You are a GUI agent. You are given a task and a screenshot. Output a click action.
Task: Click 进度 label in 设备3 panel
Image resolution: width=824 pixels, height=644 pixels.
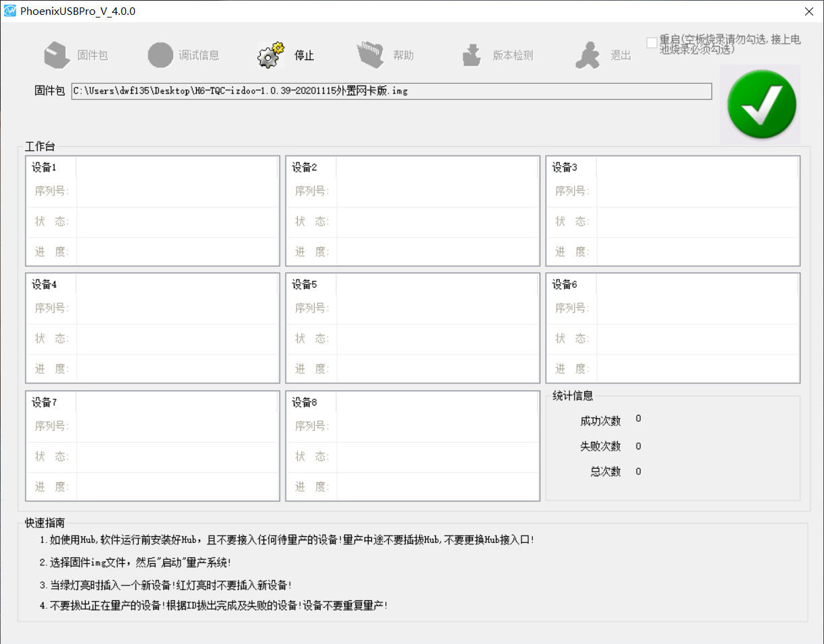coord(572,252)
